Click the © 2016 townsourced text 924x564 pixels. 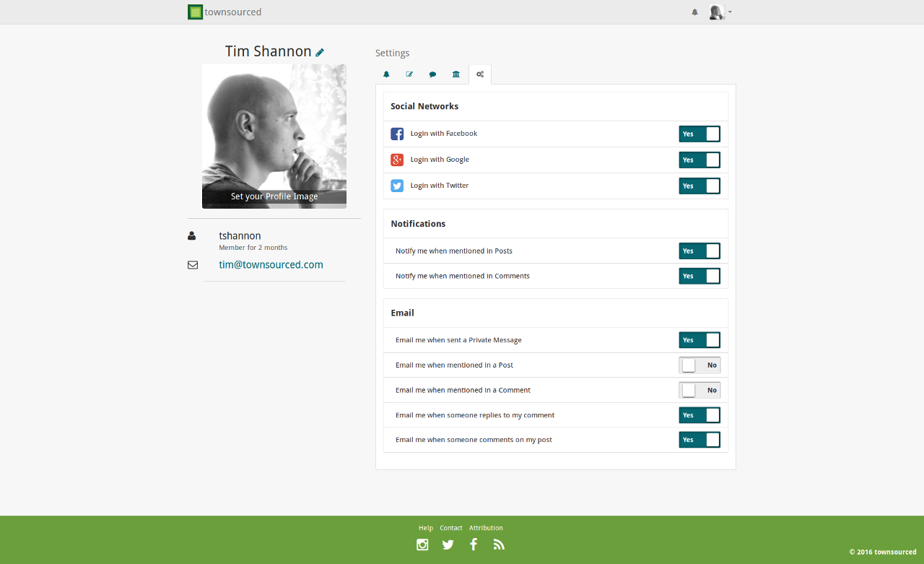point(883,552)
